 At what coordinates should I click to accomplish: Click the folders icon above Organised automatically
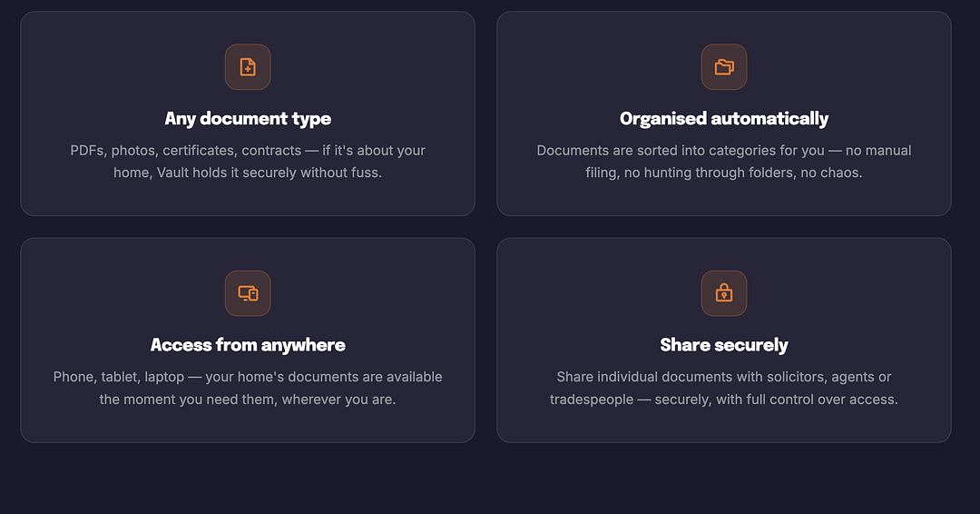coord(724,67)
